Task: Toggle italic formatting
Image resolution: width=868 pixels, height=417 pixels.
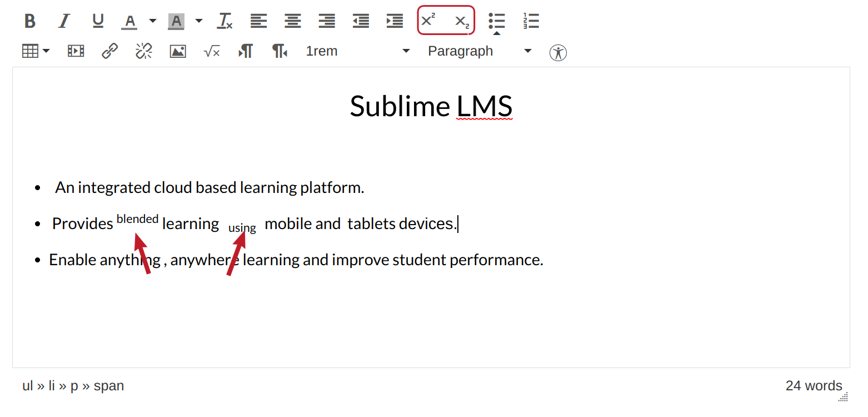Action: [x=64, y=21]
